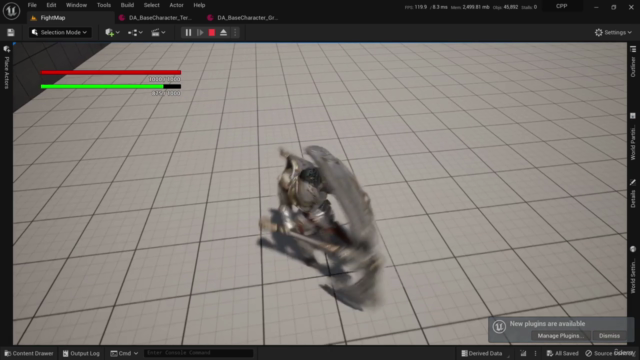The width and height of the screenshot is (640, 360).
Task: Focus the console command input field
Action: (199, 353)
